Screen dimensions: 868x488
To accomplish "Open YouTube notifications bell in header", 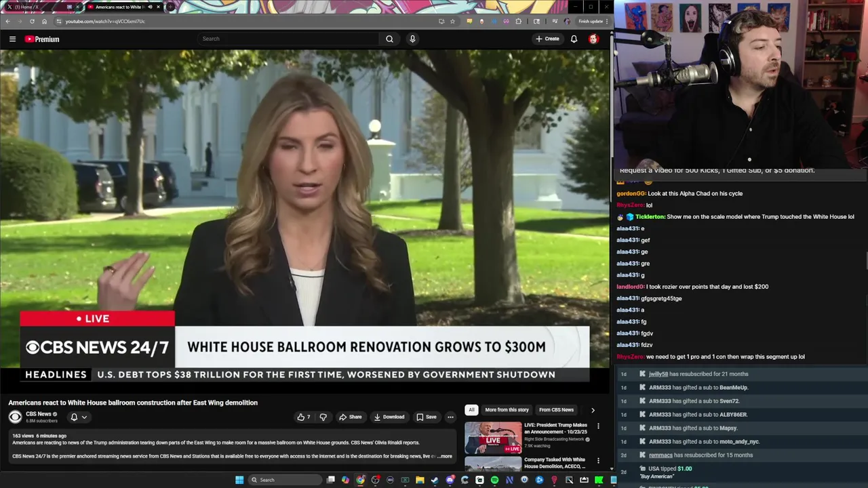I will [x=574, y=39].
